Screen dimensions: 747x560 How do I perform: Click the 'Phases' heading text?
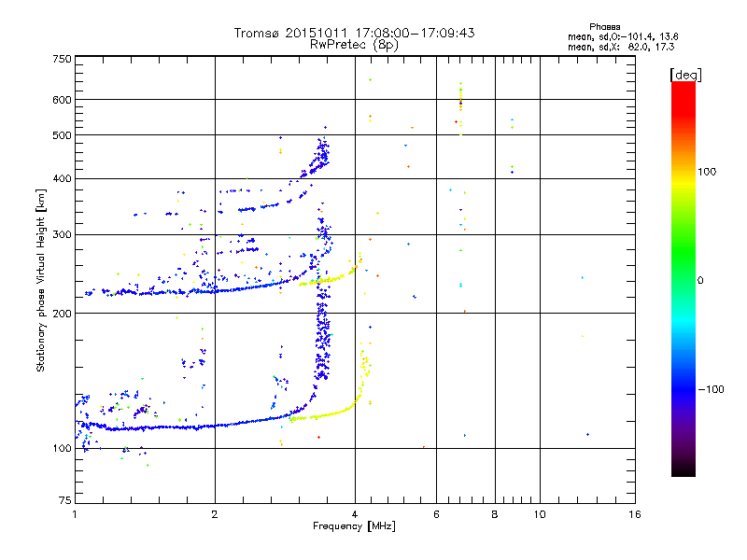tap(604, 27)
